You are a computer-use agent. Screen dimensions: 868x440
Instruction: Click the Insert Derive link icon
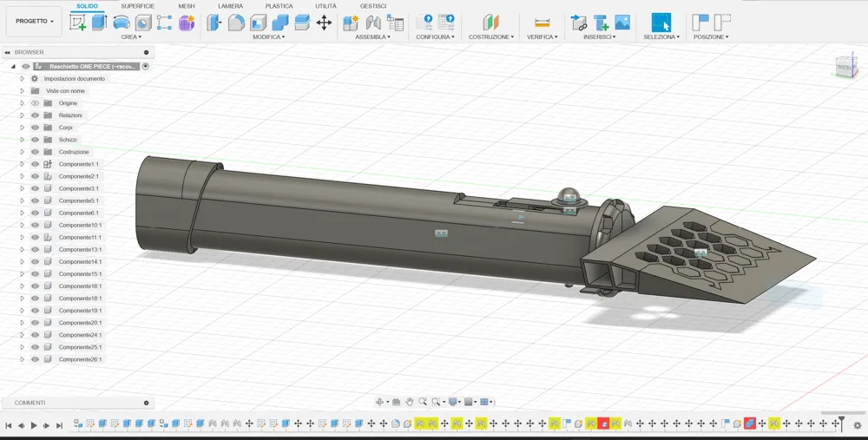tap(578, 23)
